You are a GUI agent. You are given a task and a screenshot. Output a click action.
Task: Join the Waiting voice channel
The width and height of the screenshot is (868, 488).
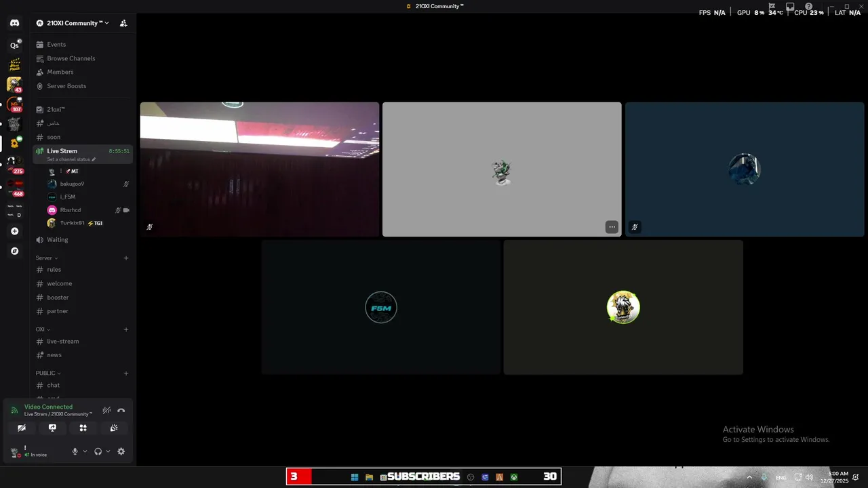pyautogui.click(x=83, y=240)
